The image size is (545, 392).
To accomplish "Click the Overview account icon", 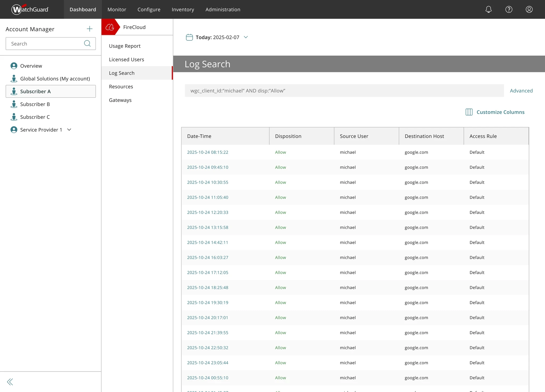I will pyautogui.click(x=14, y=66).
